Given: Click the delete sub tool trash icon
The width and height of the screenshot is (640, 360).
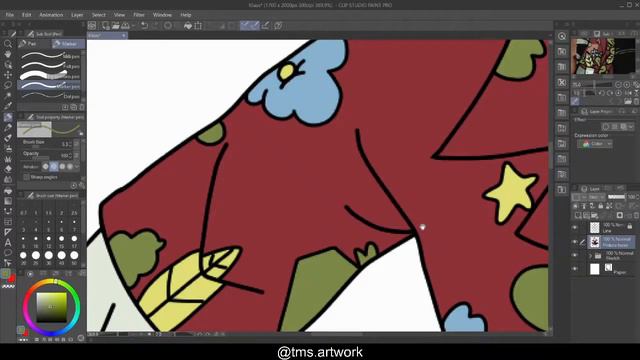Looking at the screenshot, I should click(x=82, y=107).
